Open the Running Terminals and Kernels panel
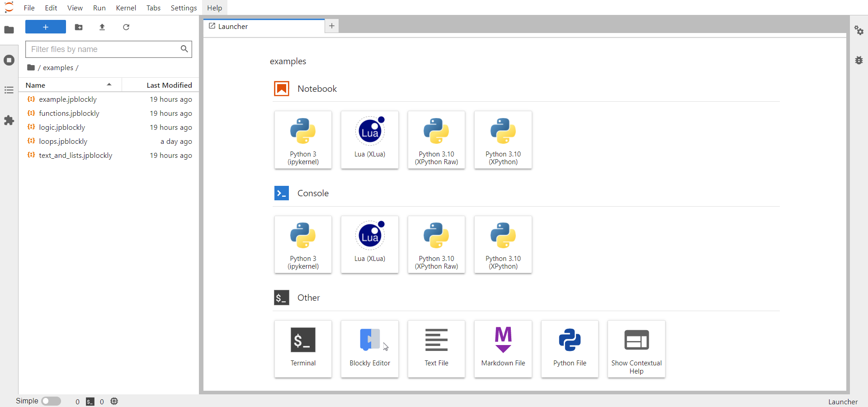 tap(9, 60)
